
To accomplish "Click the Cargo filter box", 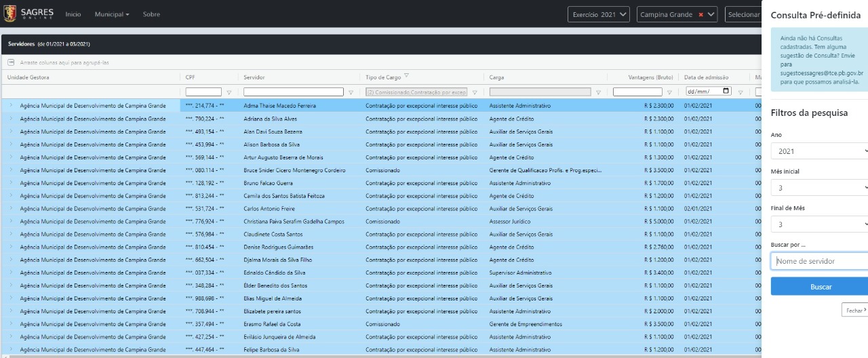I will (x=540, y=92).
